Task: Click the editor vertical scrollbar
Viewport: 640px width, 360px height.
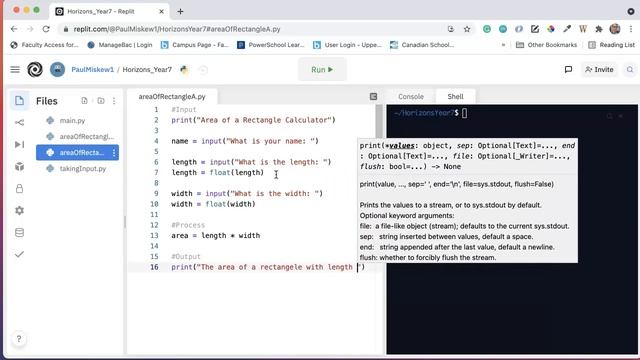Action: [379, 122]
